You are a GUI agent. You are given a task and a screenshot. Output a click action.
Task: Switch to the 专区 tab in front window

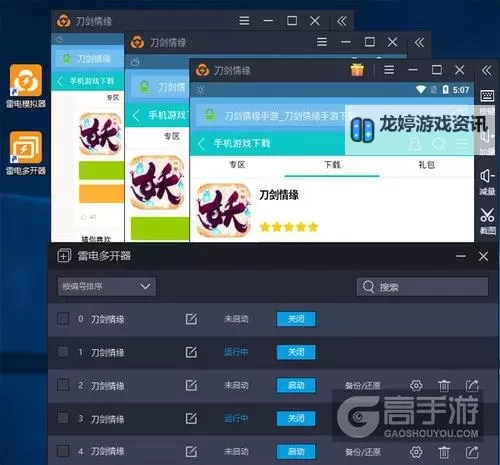click(x=237, y=164)
